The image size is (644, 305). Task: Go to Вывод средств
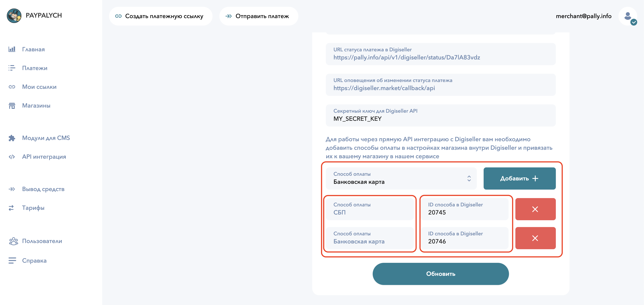43,189
